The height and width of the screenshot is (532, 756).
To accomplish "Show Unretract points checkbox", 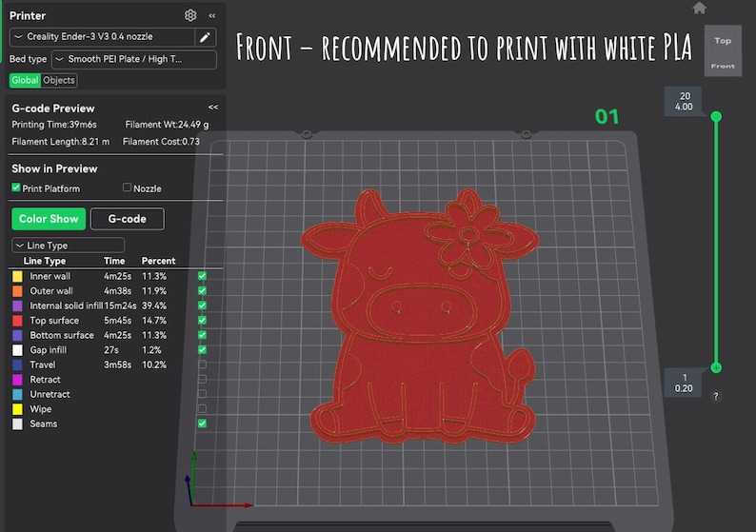I will point(202,394).
